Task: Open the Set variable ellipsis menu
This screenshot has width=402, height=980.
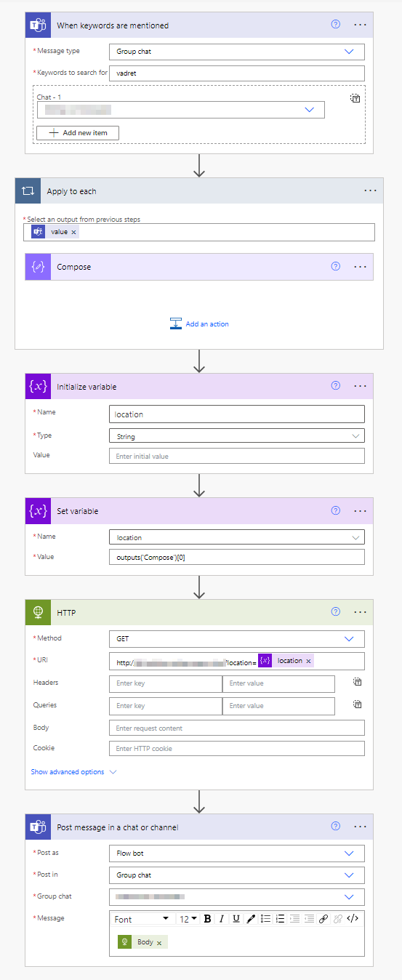Action: click(360, 510)
